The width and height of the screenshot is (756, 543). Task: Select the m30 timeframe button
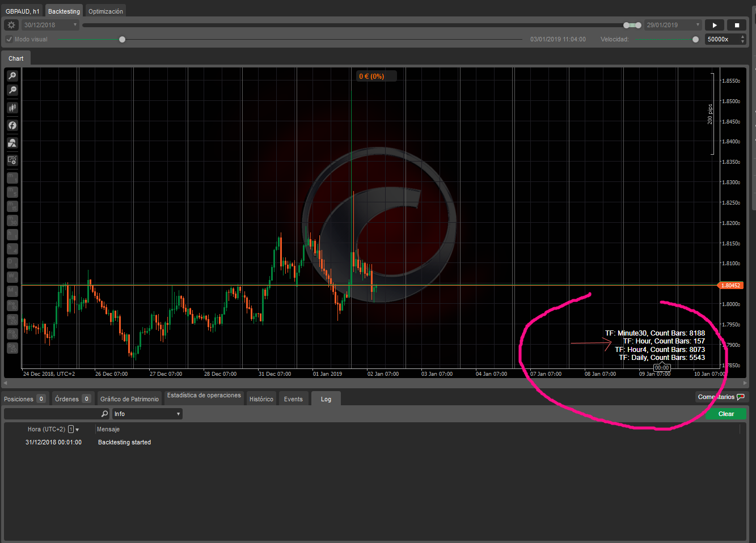pyautogui.click(x=12, y=220)
